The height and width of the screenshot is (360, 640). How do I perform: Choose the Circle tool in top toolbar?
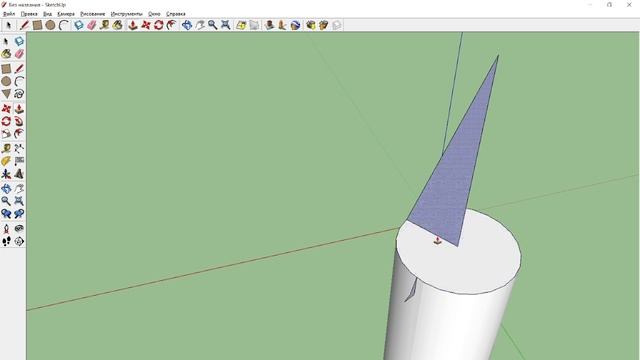tap(50, 25)
